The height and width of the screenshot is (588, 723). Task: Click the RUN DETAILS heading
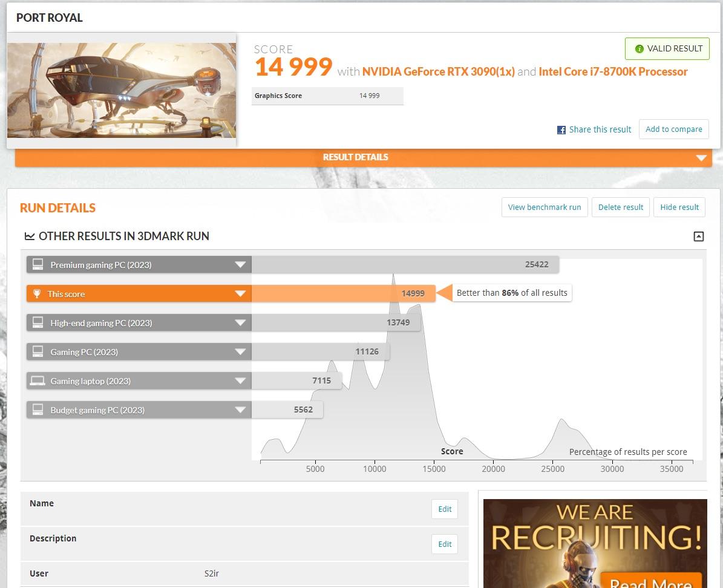click(x=57, y=208)
